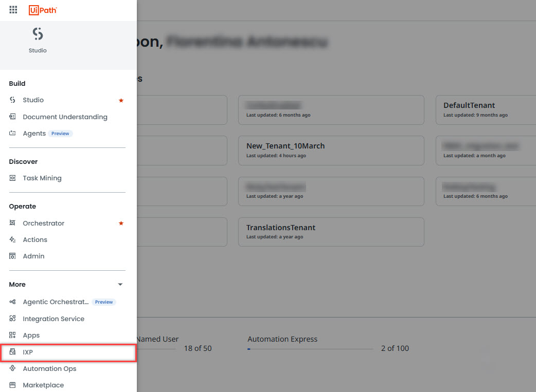Select the Orchestrator icon in sidebar

pyautogui.click(x=12, y=223)
